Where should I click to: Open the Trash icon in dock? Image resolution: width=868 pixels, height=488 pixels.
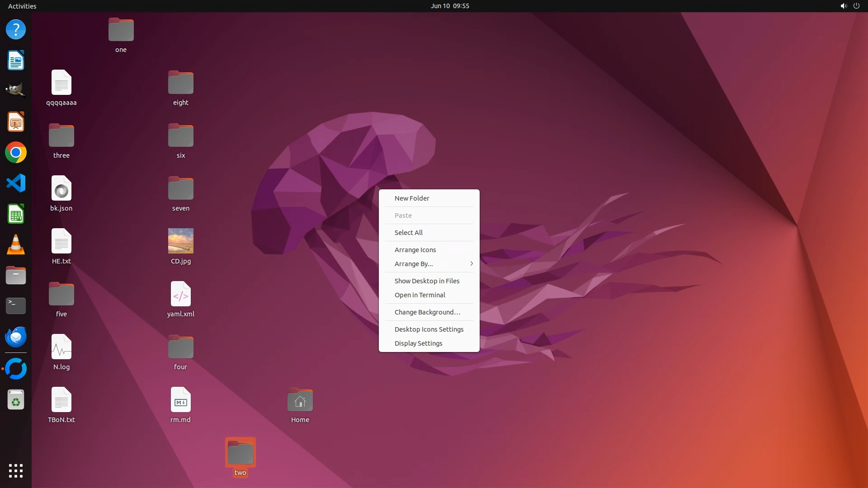coord(16,400)
